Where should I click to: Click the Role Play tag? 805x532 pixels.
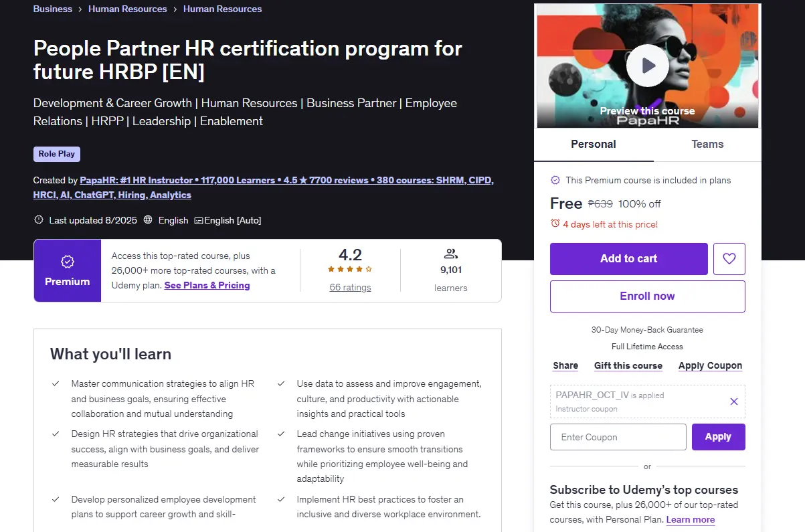click(x=57, y=154)
